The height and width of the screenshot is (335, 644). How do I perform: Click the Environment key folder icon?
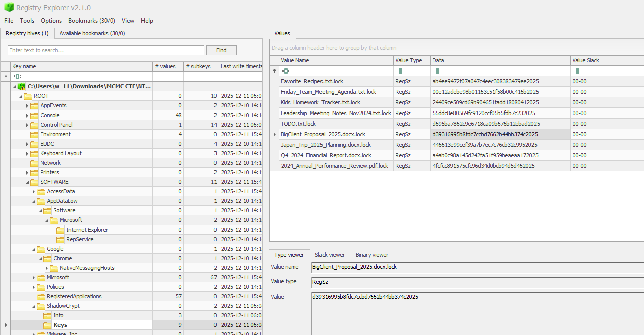click(x=34, y=134)
